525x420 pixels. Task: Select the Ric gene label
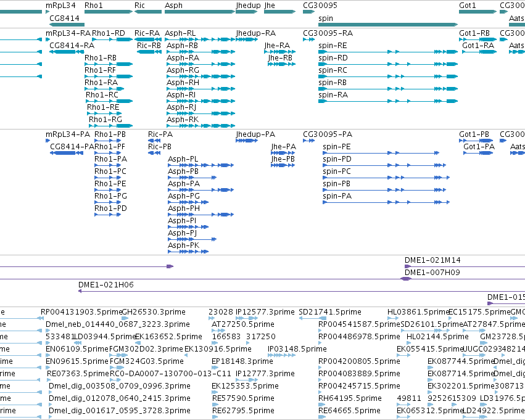139,6
